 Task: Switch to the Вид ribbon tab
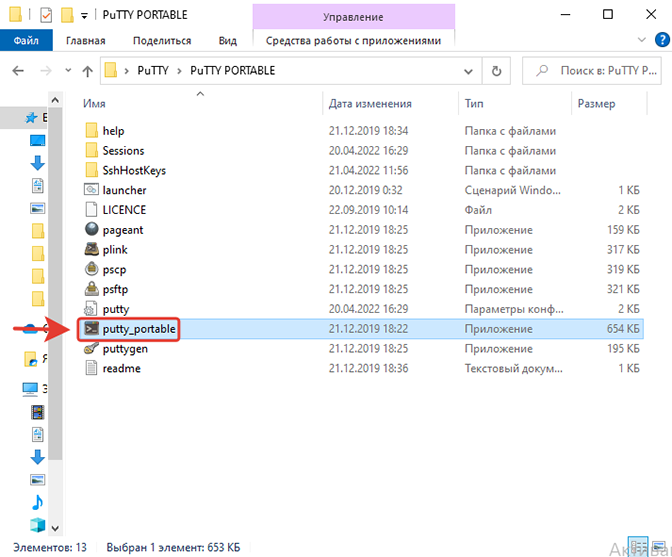tap(228, 40)
